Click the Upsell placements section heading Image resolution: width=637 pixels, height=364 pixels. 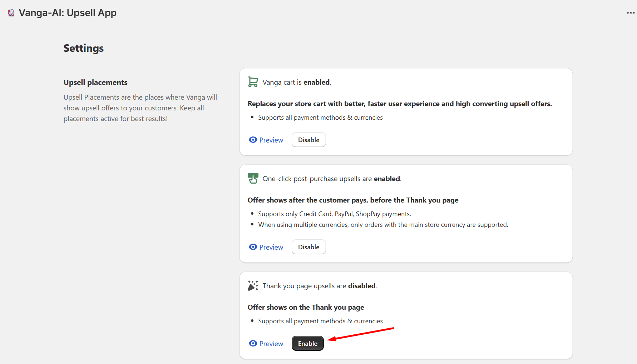click(x=95, y=83)
